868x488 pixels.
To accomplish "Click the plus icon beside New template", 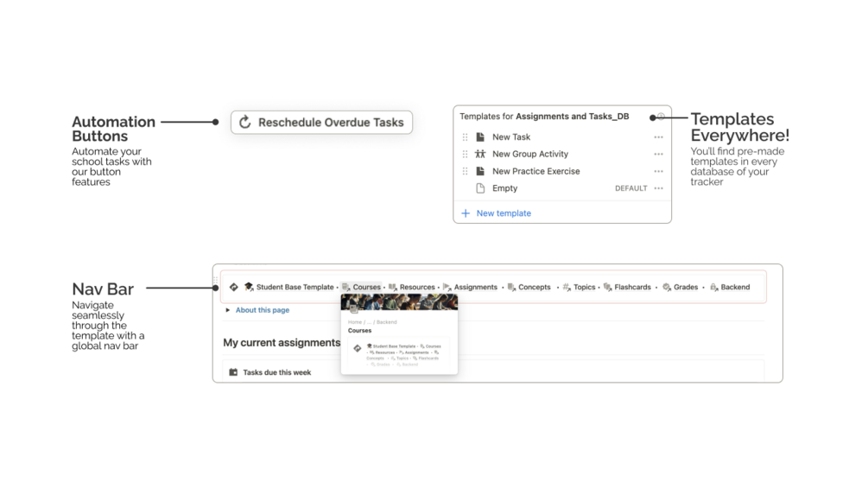I will (x=466, y=213).
